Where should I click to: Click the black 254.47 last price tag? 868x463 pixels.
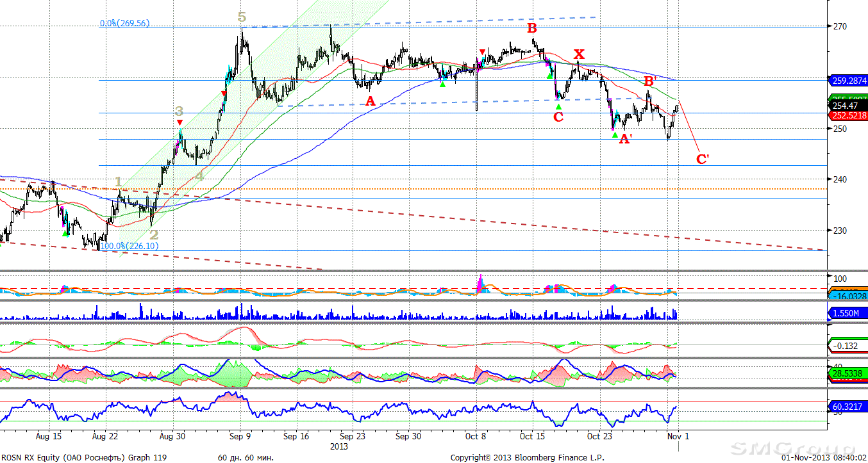[845, 106]
